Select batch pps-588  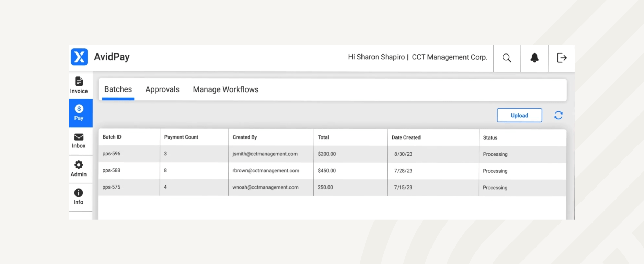click(x=111, y=170)
